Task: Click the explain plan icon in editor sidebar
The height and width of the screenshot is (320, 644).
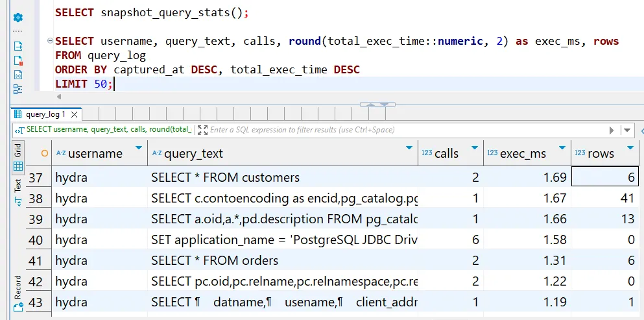Action: tap(18, 75)
